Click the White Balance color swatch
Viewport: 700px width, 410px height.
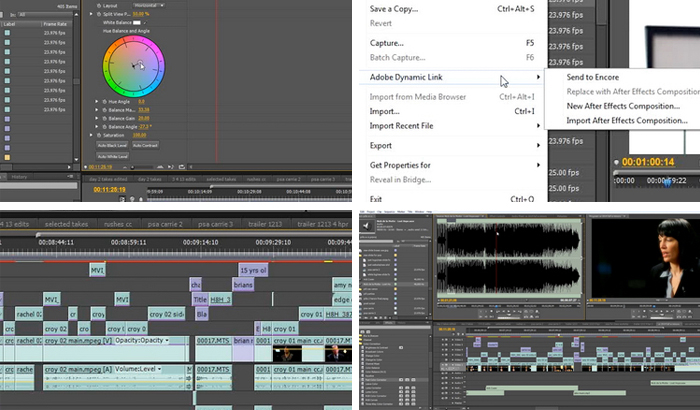137,23
